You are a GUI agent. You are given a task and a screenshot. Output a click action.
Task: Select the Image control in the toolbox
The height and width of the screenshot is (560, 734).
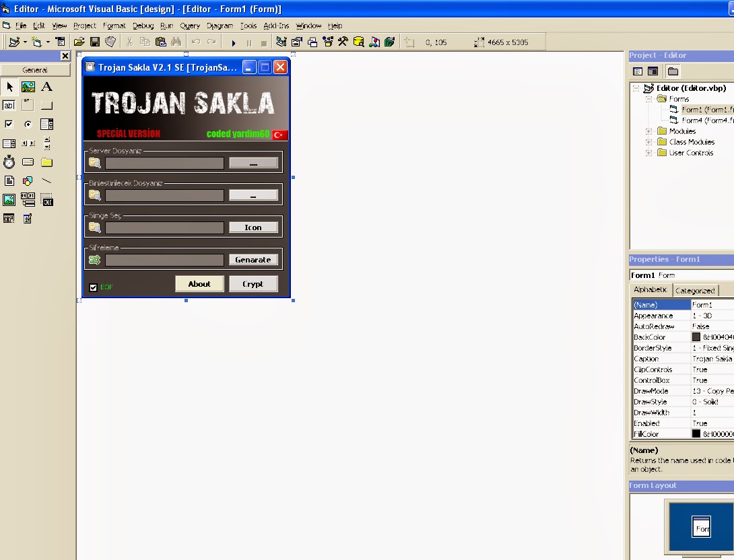click(9, 200)
